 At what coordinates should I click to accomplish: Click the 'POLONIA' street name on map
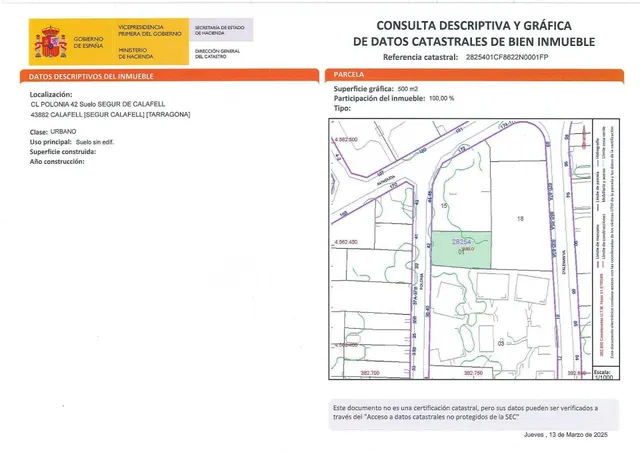[x=422, y=282]
